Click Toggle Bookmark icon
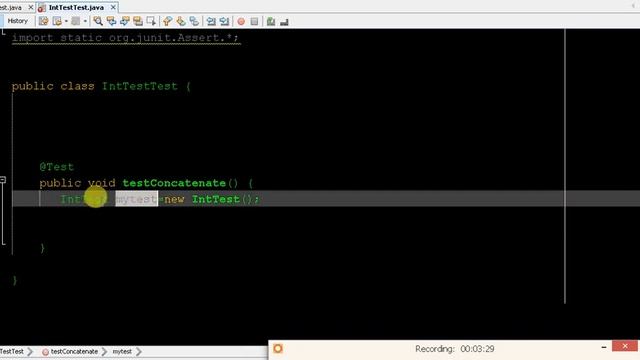Screen dimensions: 640x360 point(194,21)
